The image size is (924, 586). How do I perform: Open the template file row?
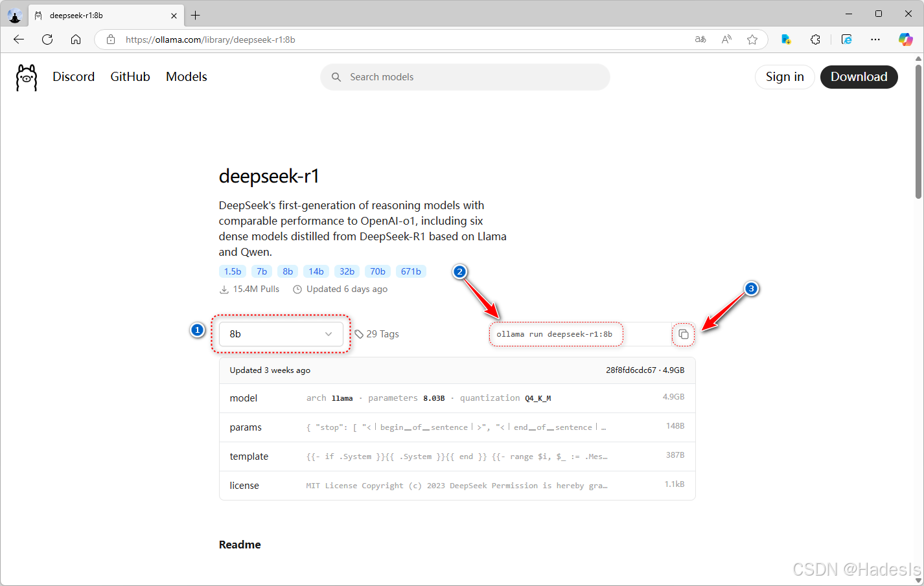click(x=457, y=456)
